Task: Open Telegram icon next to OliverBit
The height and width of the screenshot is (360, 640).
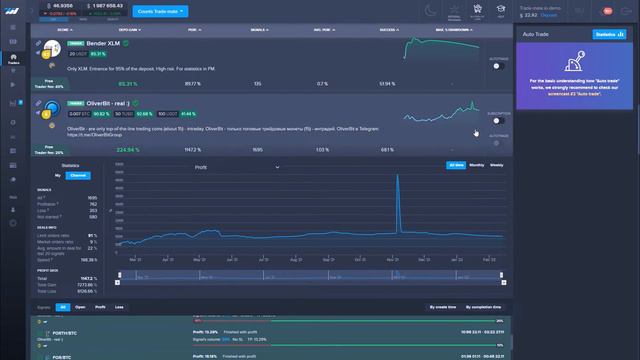Action: pos(38,113)
